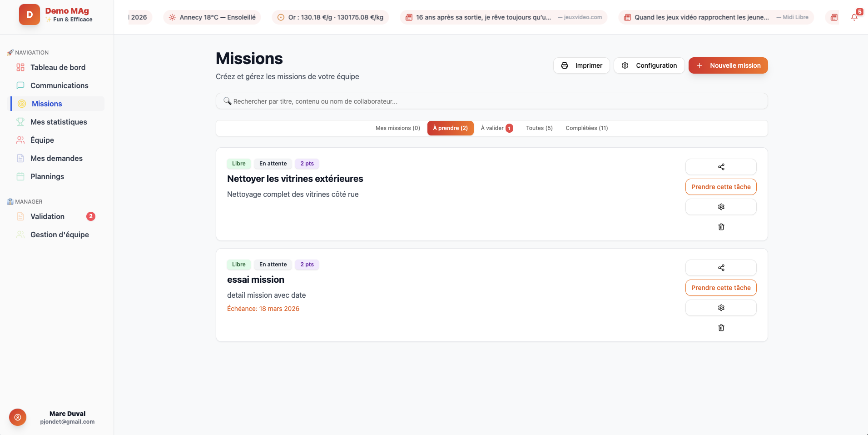Open Validation with the red badge 2
The height and width of the screenshot is (435, 868).
tap(48, 216)
